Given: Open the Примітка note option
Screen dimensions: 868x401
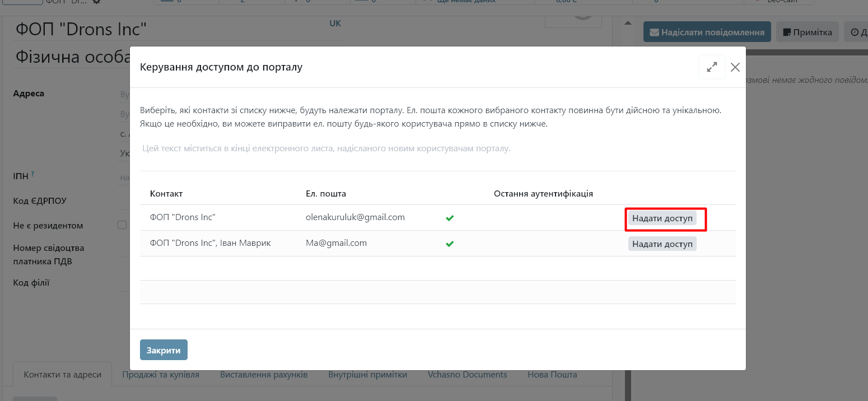Looking at the screenshot, I should [x=807, y=32].
